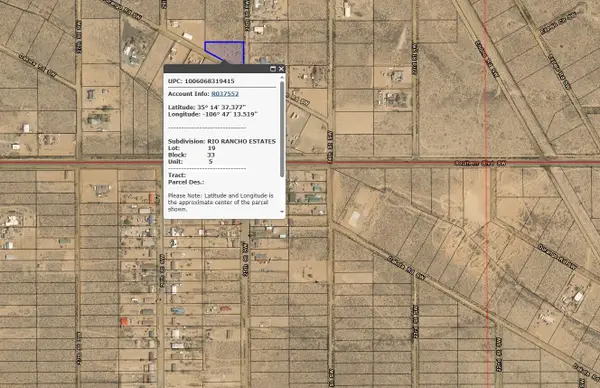Screen dimensions: 600x388
Task: Click the Please Note disclaimer text
Action: click(x=221, y=202)
